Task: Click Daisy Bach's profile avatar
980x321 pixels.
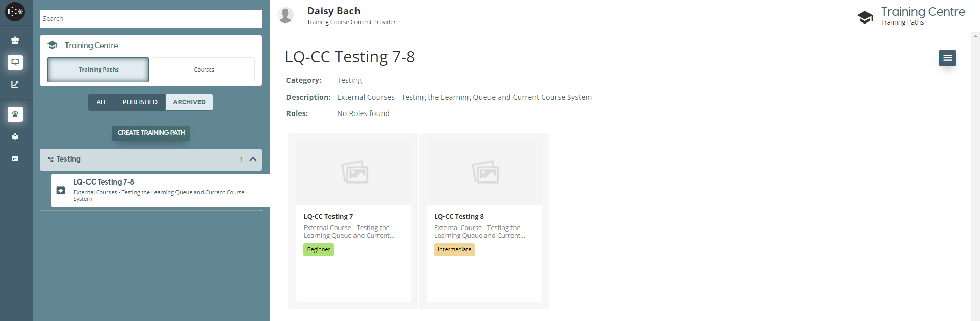Action: pyautogui.click(x=285, y=15)
